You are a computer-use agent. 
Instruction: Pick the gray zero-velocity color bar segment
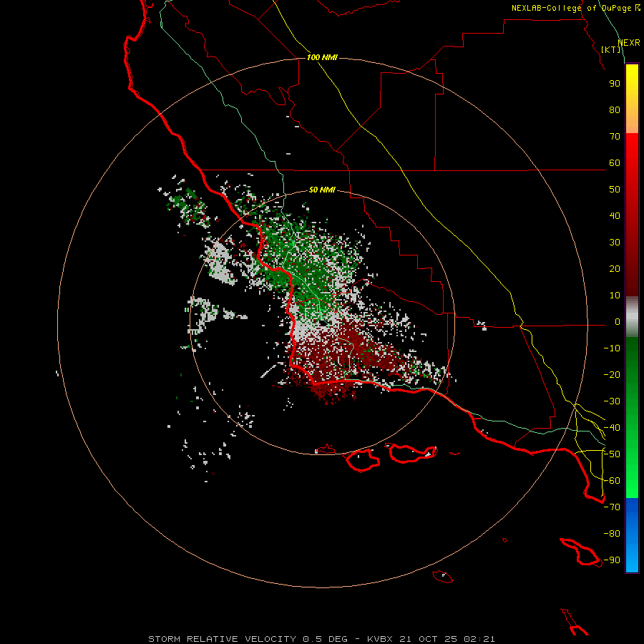tap(632, 317)
